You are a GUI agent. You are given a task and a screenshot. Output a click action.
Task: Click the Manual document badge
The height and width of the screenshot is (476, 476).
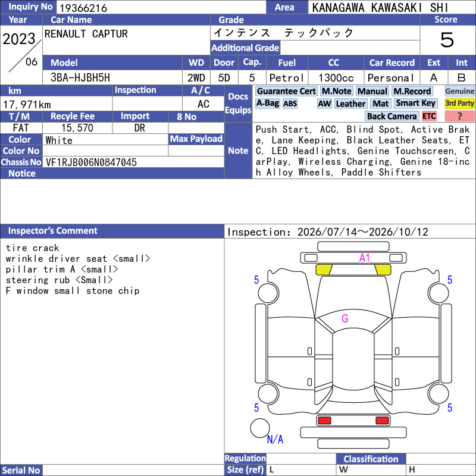click(372, 91)
